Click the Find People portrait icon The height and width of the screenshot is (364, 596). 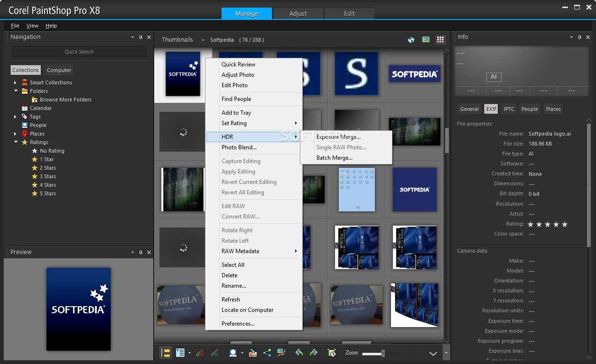click(x=233, y=353)
